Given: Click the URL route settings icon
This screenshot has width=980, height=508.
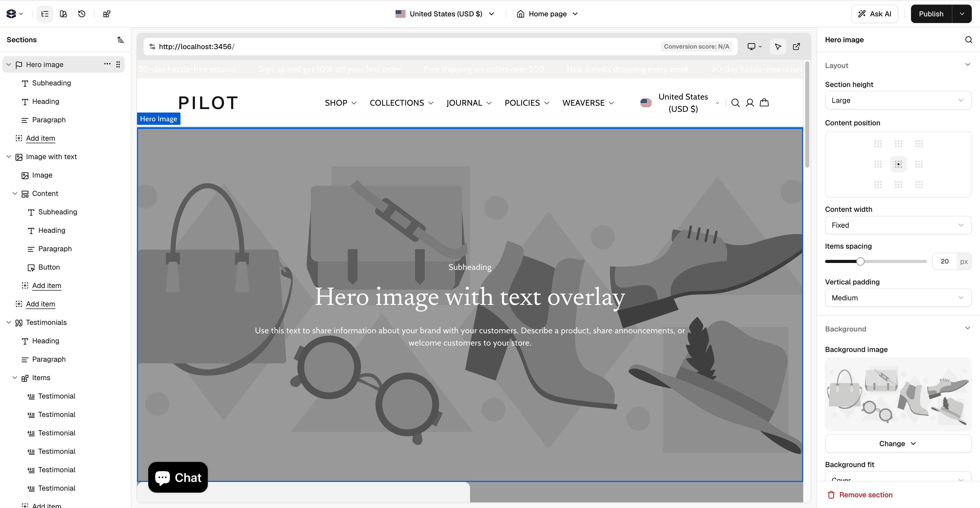Looking at the screenshot, I should [x=152, y=47].
